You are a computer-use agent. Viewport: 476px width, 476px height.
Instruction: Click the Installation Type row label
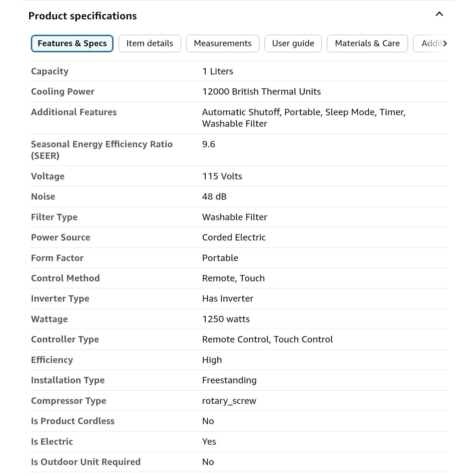point(68,380)
